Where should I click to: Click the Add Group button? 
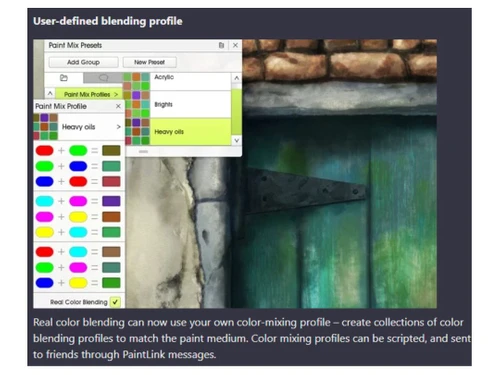coord(83,62)
